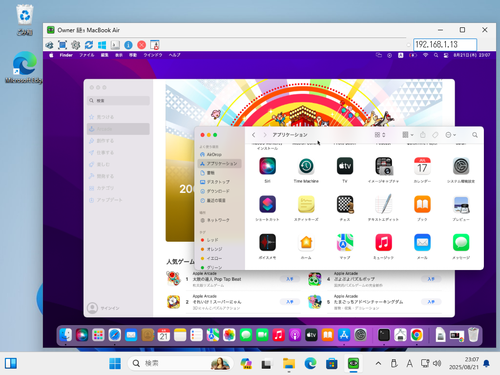Open the TV app icon in Finder
The width and height of the screenshot is (500, 375).
tap(345, 166)
